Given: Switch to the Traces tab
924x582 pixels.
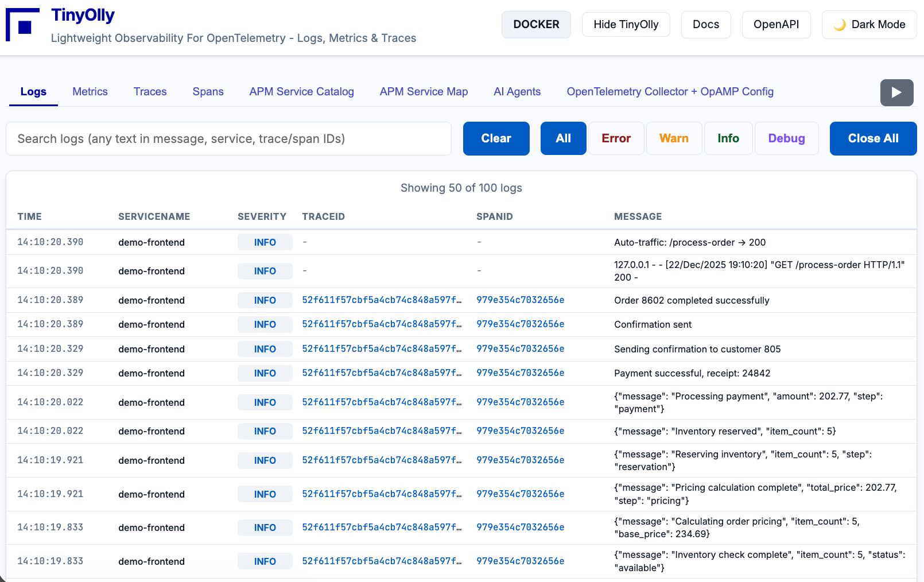Looking at the screenshot, I should (150, 92).
